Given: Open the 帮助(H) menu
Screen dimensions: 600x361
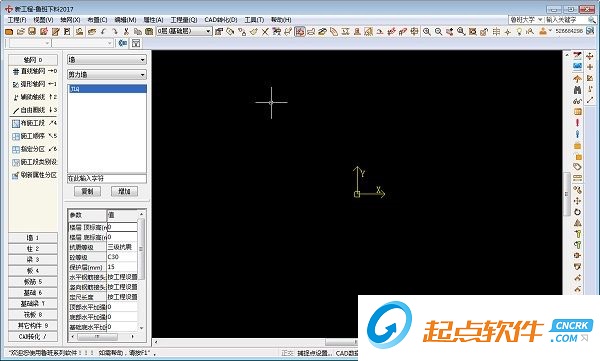Looking at the screenshot, I should (281, 20).
